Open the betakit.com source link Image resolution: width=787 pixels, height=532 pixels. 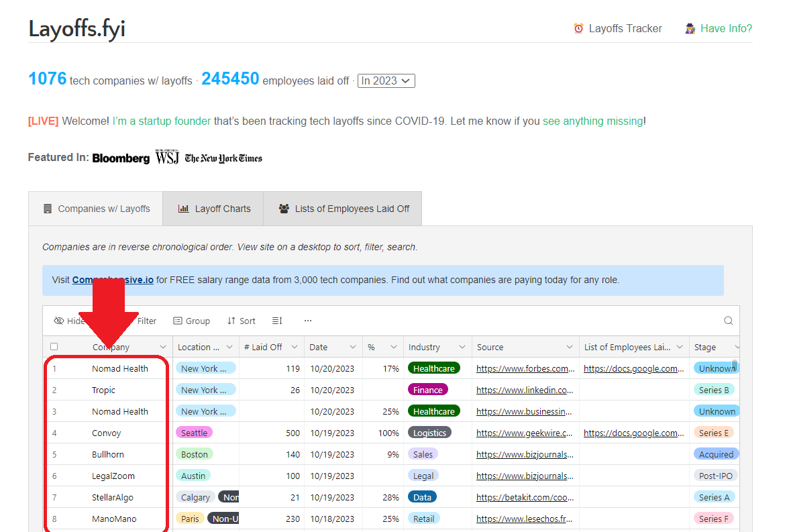525,497
